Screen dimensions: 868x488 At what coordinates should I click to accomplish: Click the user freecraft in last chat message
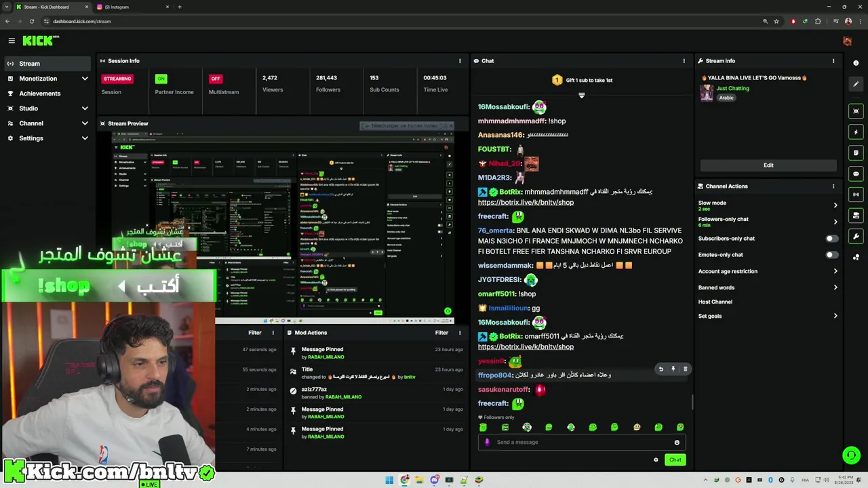coord(493,404)
